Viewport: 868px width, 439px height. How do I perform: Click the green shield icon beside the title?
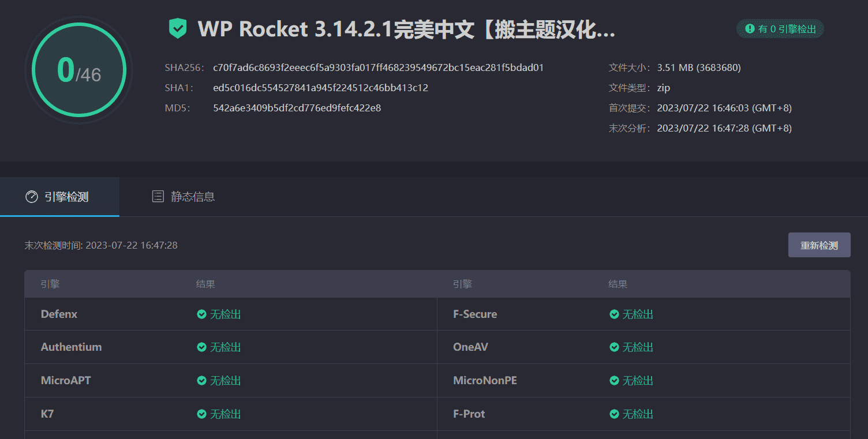177,28
